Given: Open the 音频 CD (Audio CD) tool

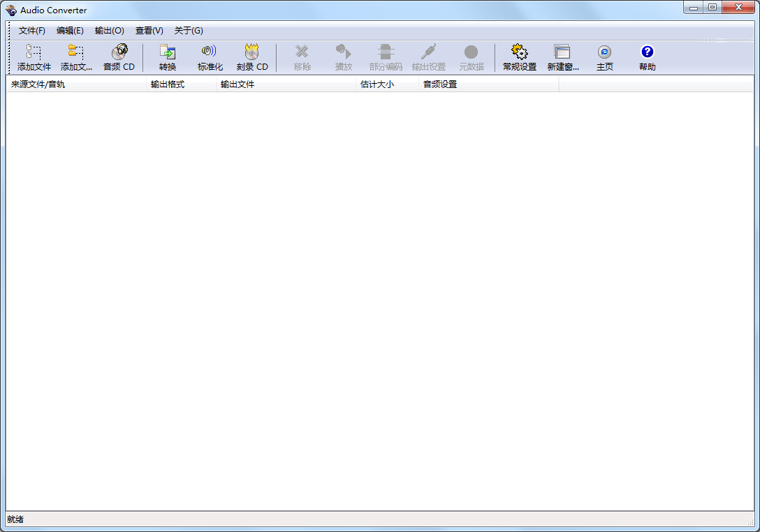Looking at the screenshot, I should (119, 57).
